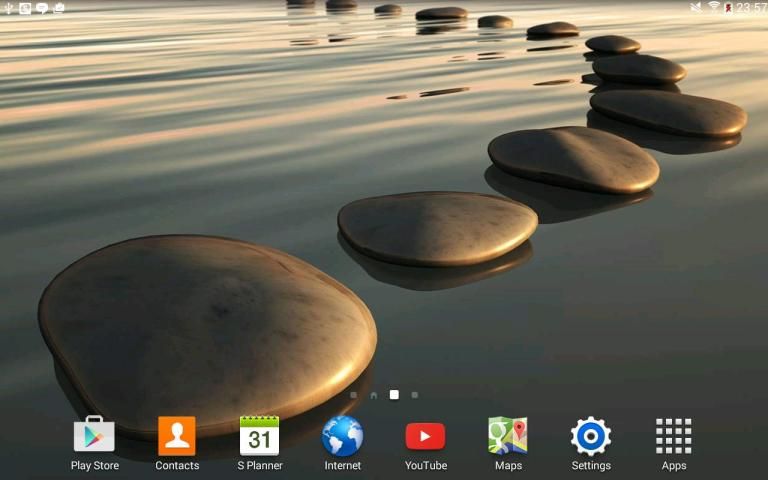Launch the Contacts app
Image resolution: width=768 pixels, height=480 pixels.
(x=177, y=437)
